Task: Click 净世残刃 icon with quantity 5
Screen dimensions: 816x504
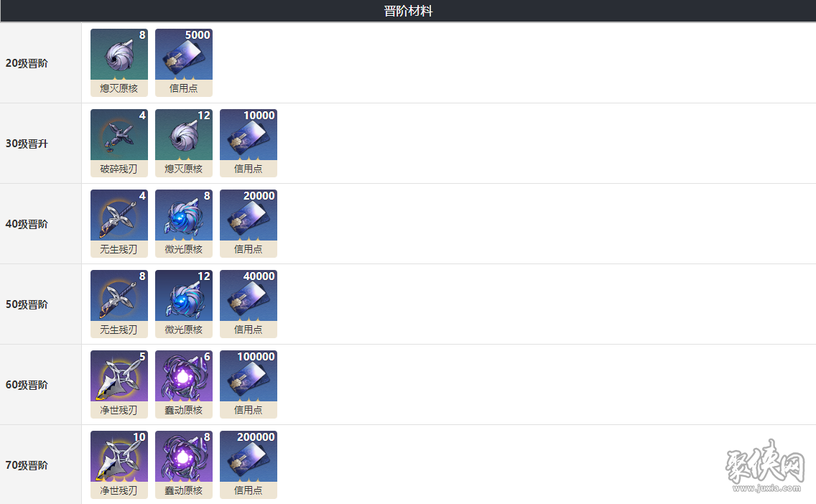Action: pyautogui.click(x=119, y=384)
